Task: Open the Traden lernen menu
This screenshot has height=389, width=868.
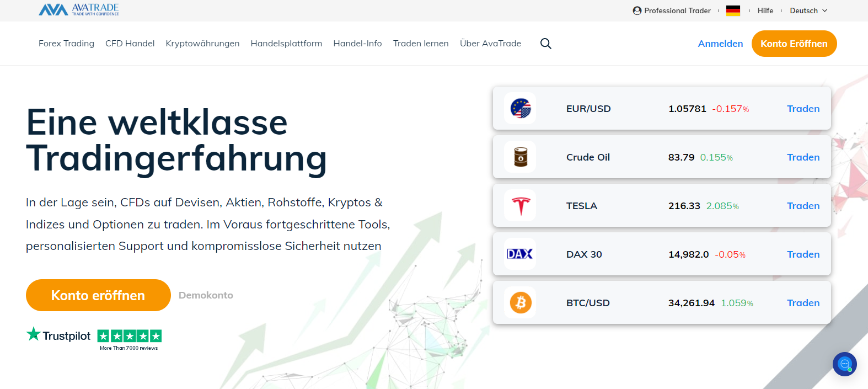Action: pos(421,44)
